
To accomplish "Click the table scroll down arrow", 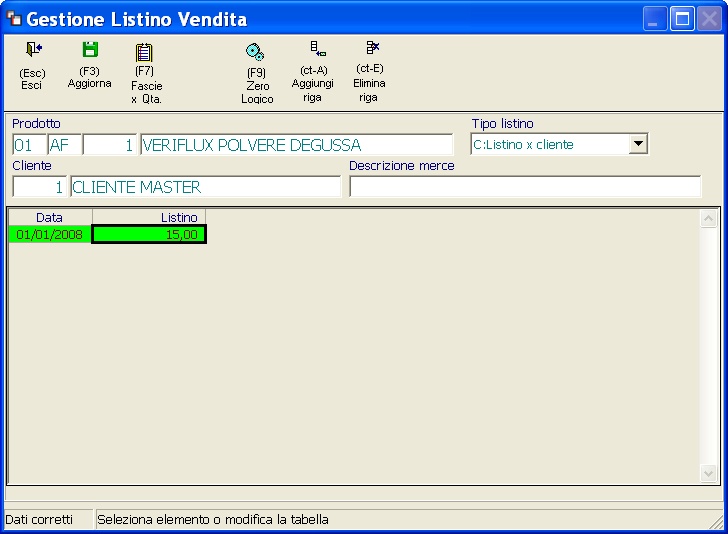I will 708,474.
